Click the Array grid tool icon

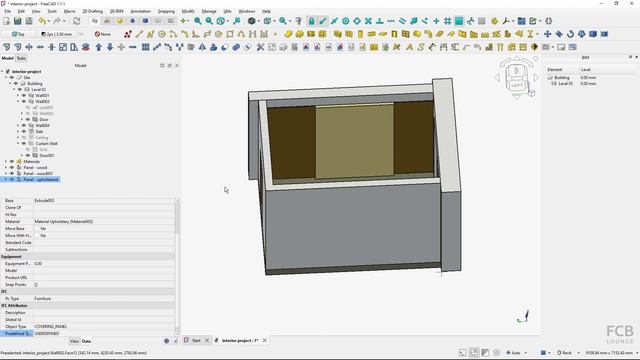point(145,47)
